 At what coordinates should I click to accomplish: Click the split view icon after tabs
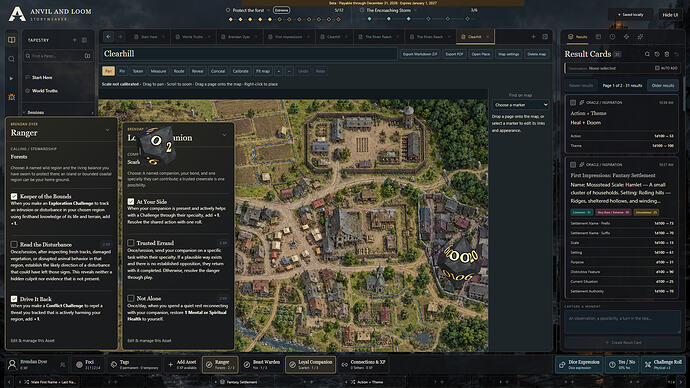[x=545, y=37]
